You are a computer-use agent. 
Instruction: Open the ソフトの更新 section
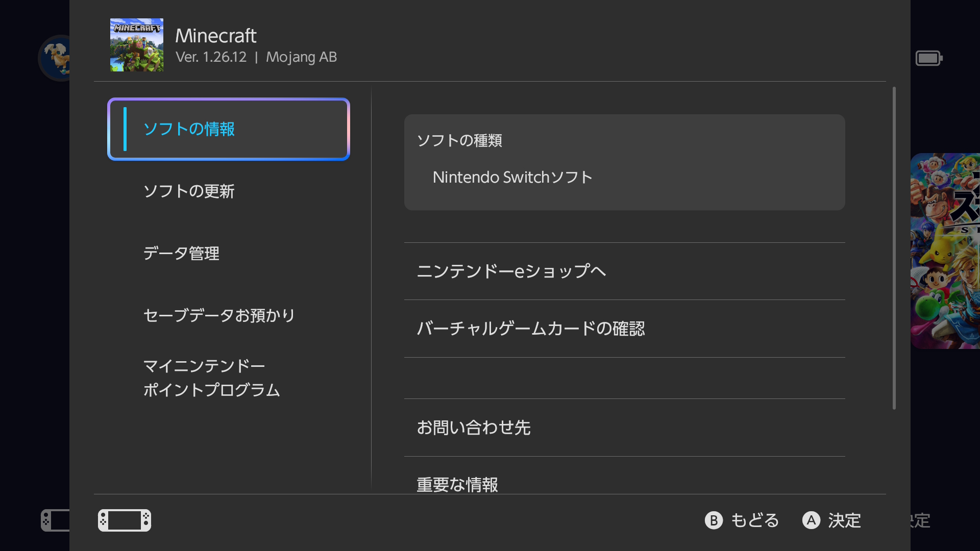229,191
